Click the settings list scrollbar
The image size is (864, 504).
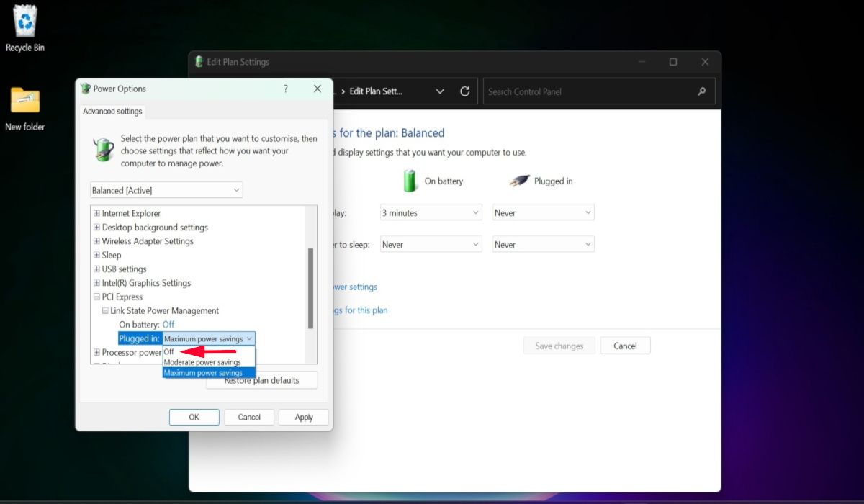click(x=311, y=281)
